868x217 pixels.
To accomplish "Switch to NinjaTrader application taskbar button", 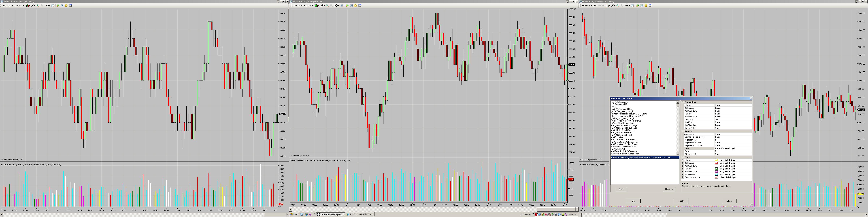I will coord(331,214).
